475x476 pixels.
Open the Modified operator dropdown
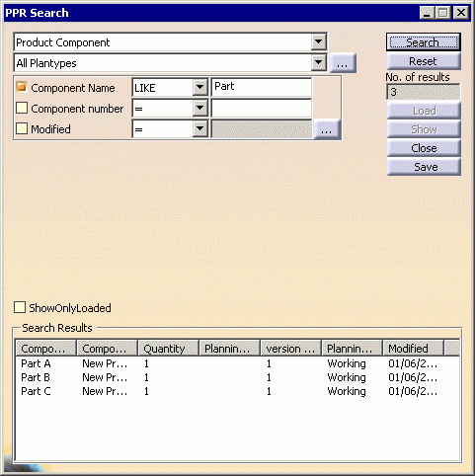[200, 128]
